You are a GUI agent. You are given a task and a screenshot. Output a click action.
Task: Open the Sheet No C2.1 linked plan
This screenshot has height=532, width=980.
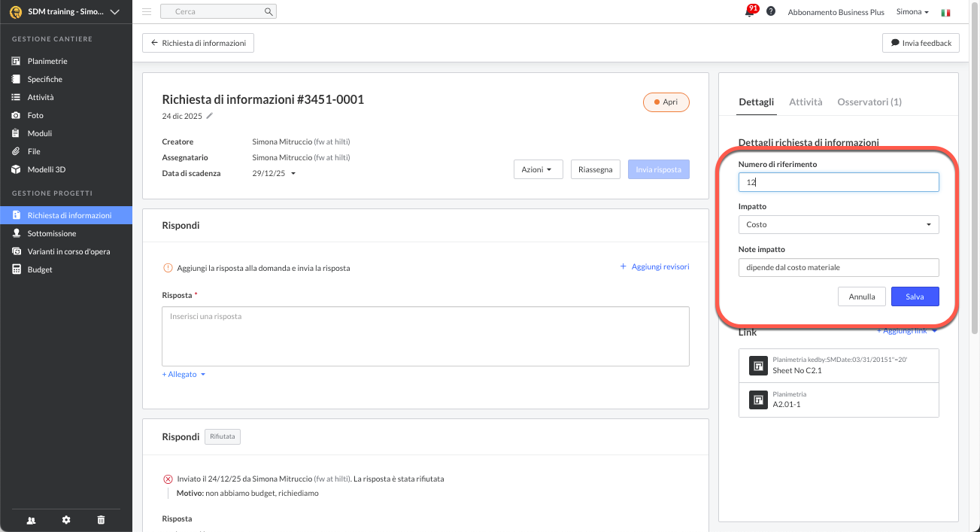tap(839, 366)
